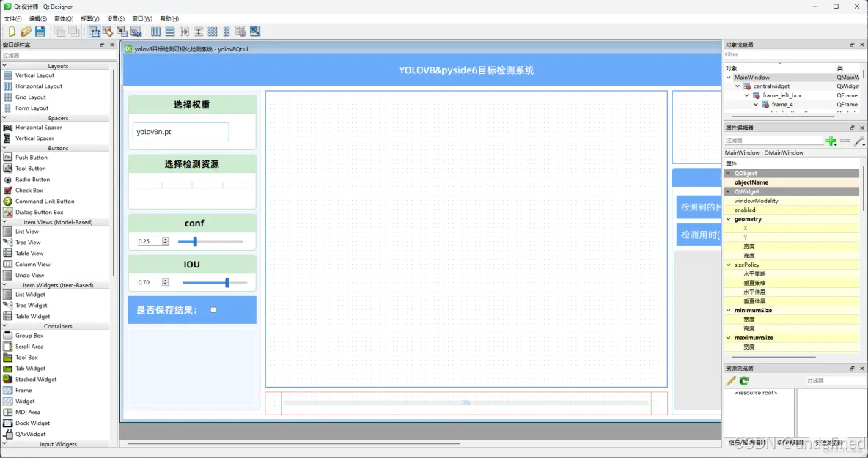Apply Lay Out in a Form icon

coord(227,32)
